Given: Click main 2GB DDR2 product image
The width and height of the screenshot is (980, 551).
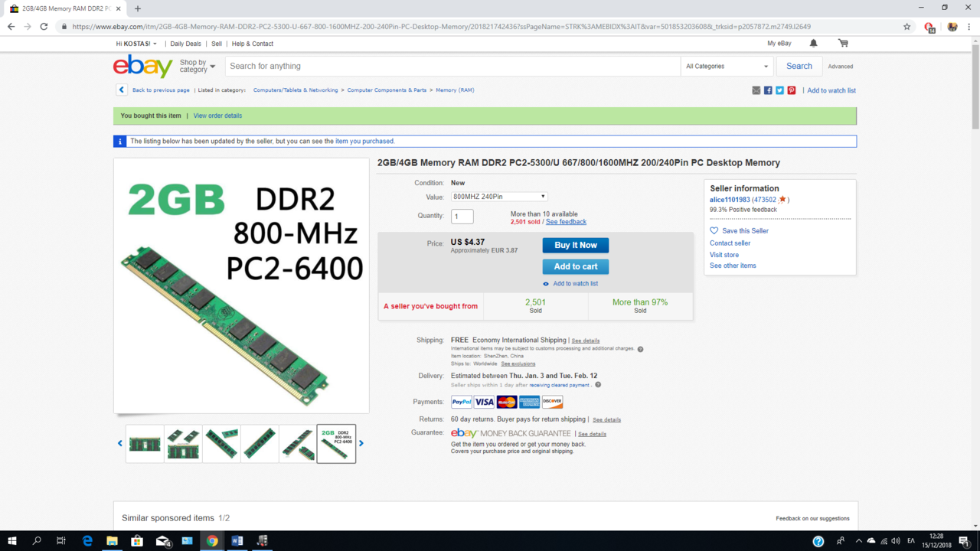Looking at the screenshot, I should (x=241, y=286).
